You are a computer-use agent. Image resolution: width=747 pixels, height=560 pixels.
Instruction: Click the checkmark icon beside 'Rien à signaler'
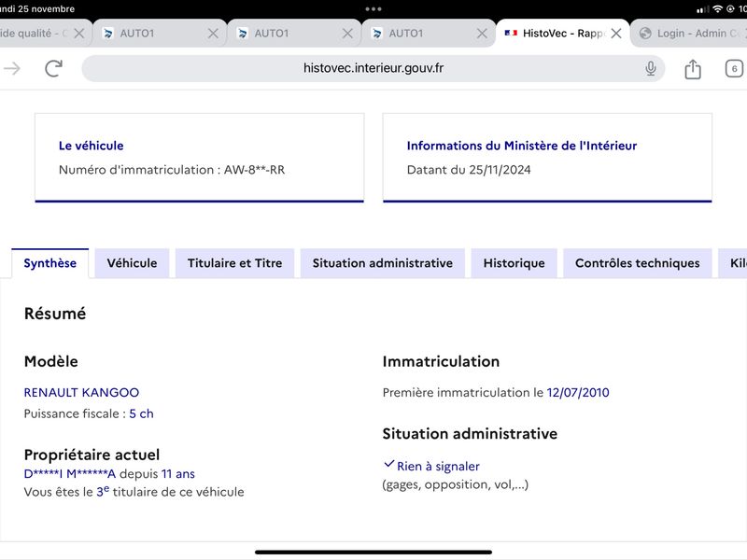[x=388, y=464]
